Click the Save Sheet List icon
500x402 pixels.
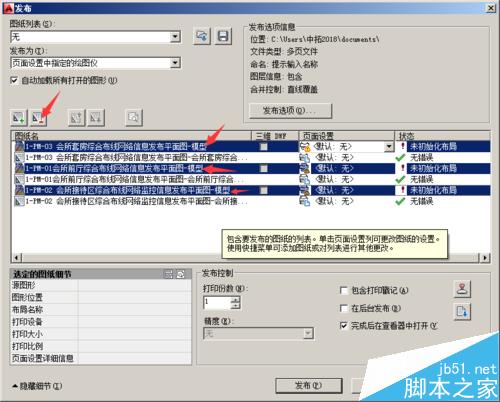coord(223,36)
